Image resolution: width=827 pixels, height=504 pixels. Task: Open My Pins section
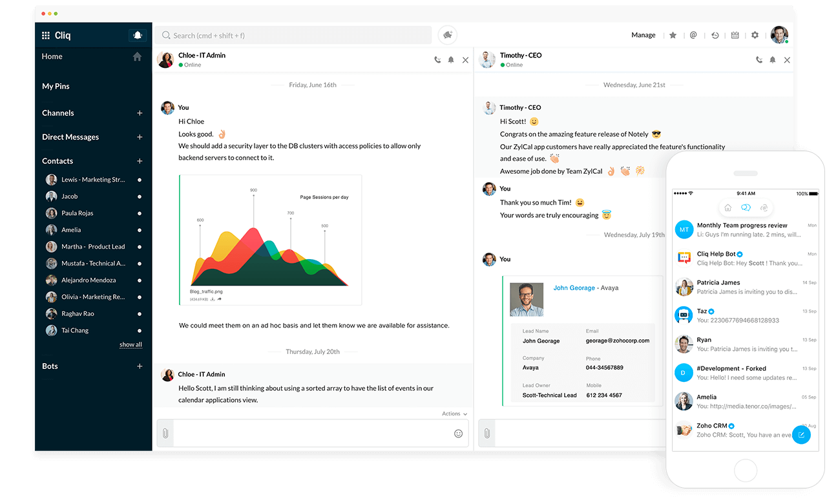[56, 87]
